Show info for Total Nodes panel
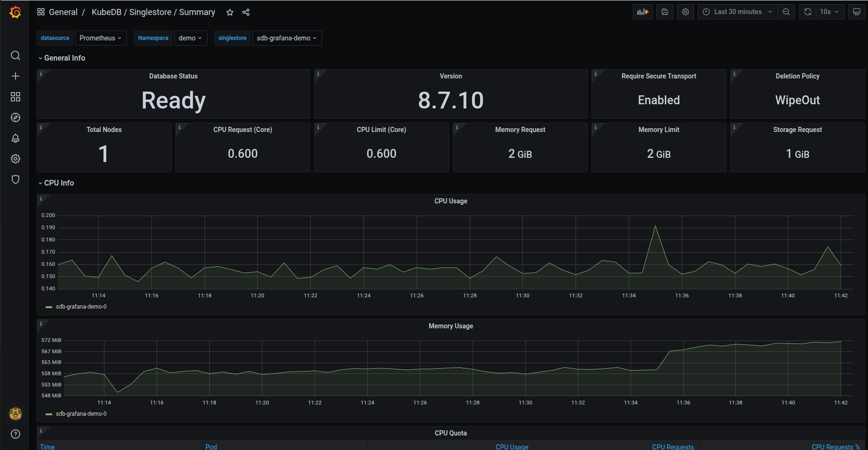Image resolution: width=868 pixels, height=450 pixels. 41,127
